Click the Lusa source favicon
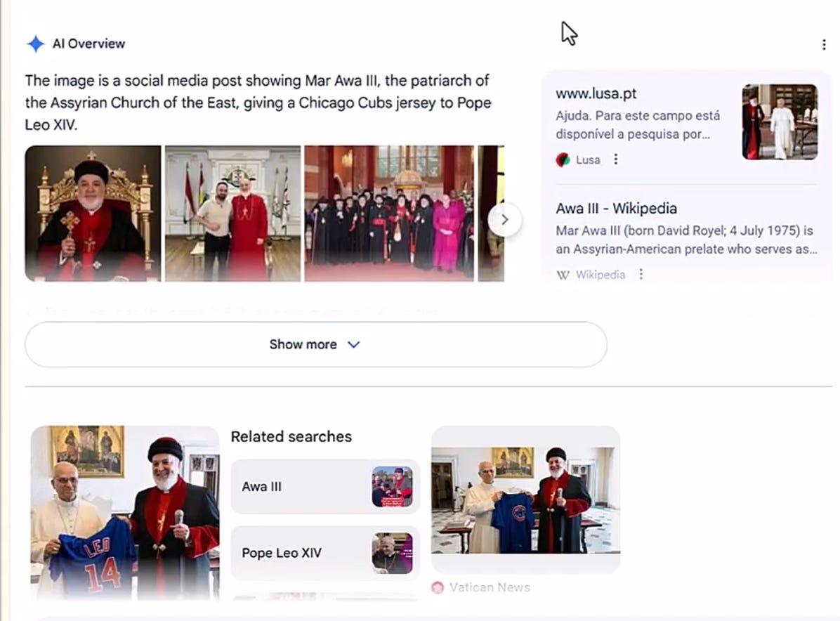 (x=563, y=159)
